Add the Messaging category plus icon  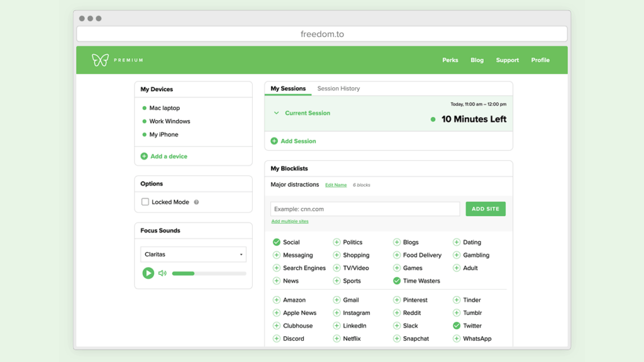click(277, 255)
